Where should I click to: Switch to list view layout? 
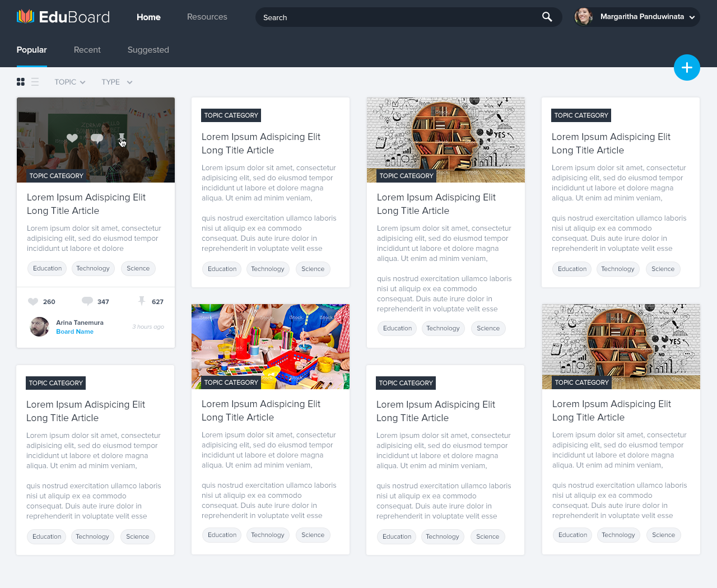[x=35, y=82]
